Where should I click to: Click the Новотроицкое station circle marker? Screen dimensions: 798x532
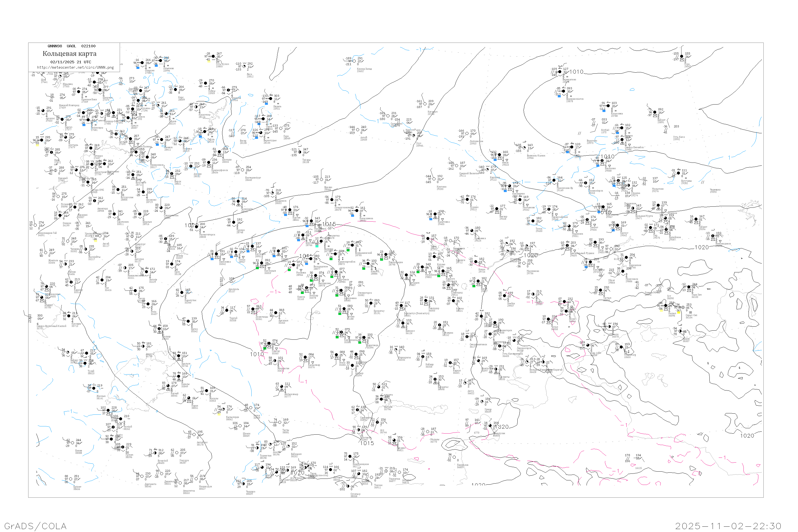coord(351,456)
